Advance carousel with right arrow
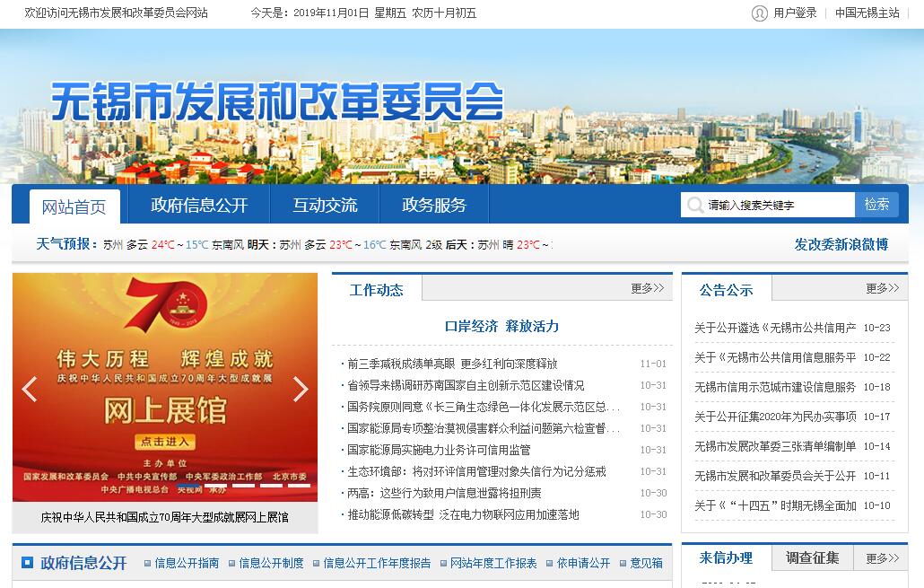The image size is (924, 588). coord(301,389)
